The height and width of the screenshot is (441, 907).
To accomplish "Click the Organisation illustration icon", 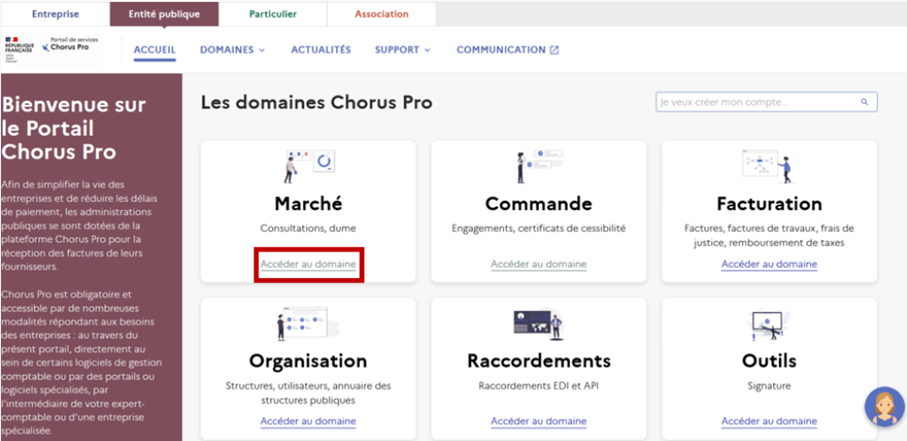I will pyautogui.click(x=307, y=324).
